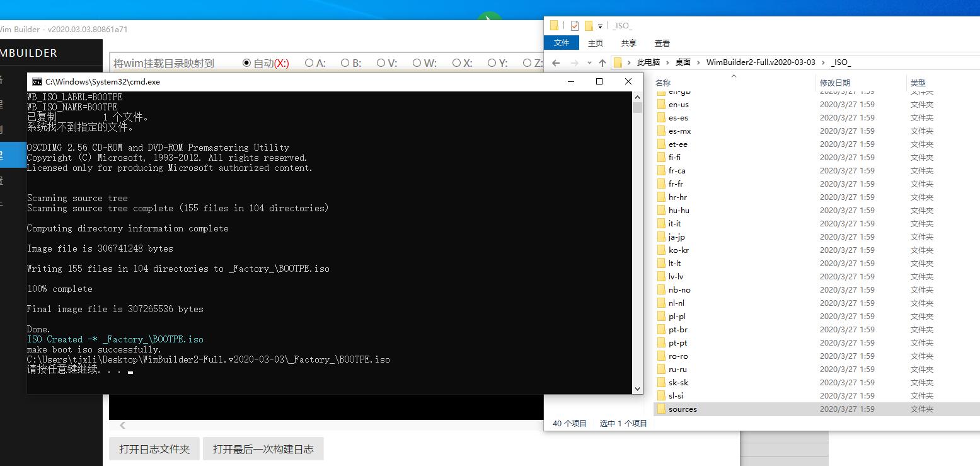Click the fi-fi folder icon
The width and height of the screenshot is (980, 466).
pos(661,158)
